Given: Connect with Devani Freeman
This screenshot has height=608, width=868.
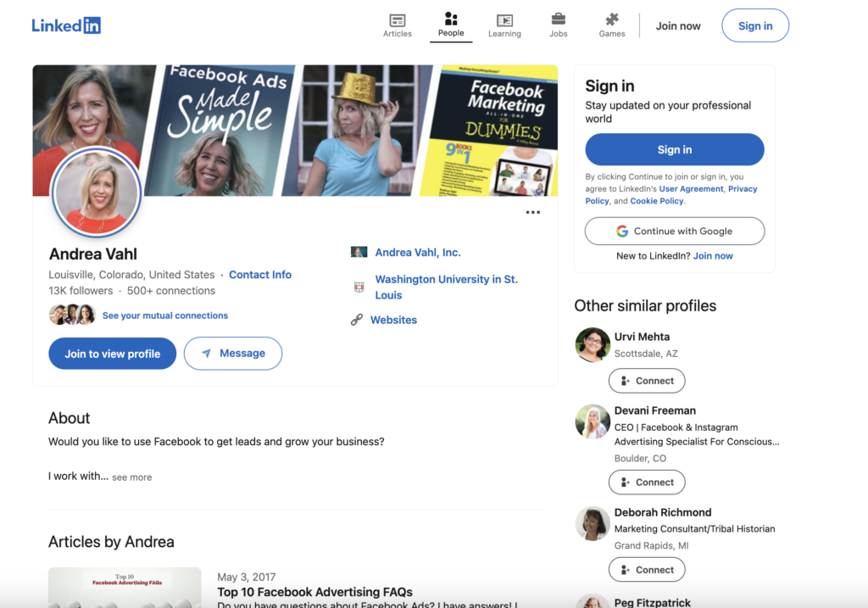Looking at the screenshot, I should click(647, 482).
